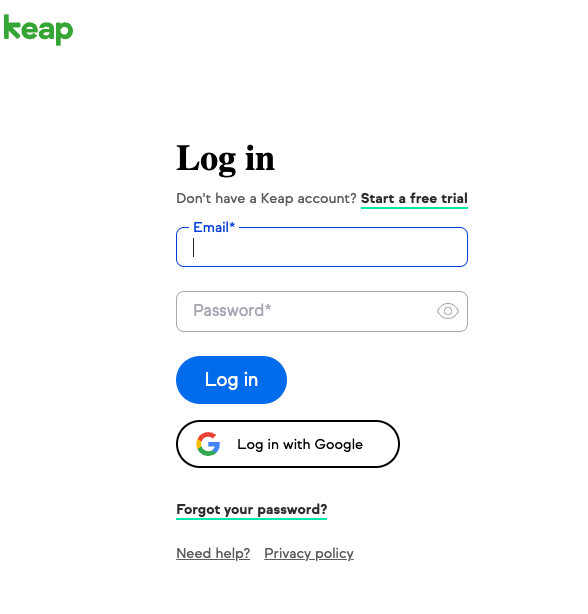Click the blue Email* floating label

coord(214,227)
